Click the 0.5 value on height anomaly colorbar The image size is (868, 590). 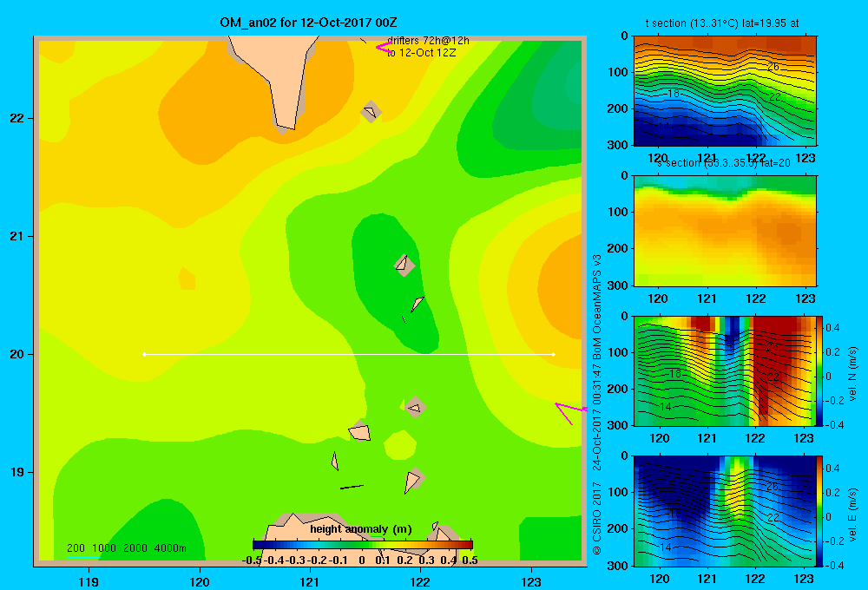470,560
